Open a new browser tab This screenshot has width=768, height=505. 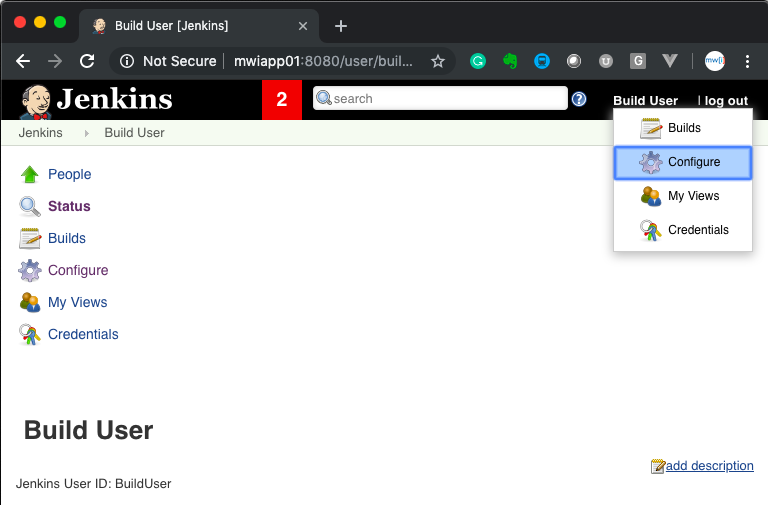(341, 26)
